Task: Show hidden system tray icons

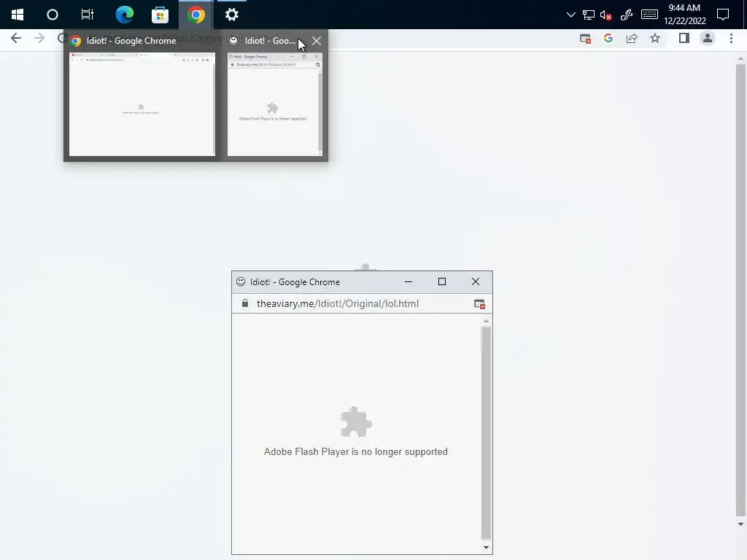Action: tap(570, 15)
